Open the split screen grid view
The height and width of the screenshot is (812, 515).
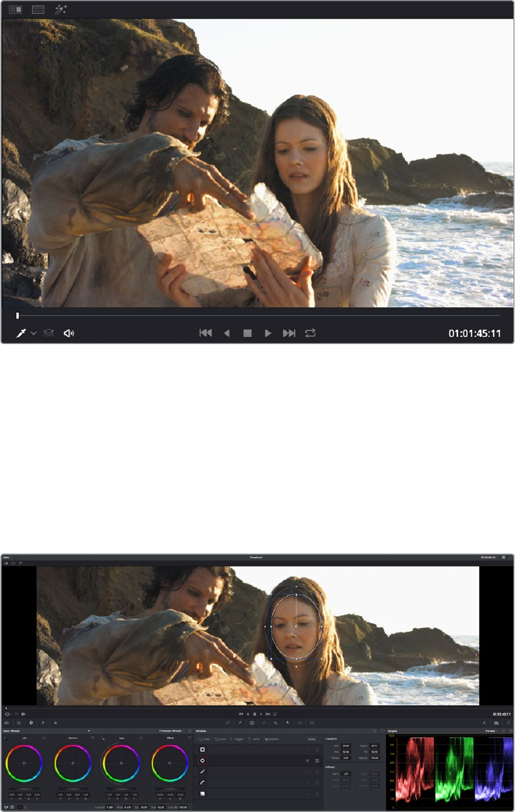[38, 9]
